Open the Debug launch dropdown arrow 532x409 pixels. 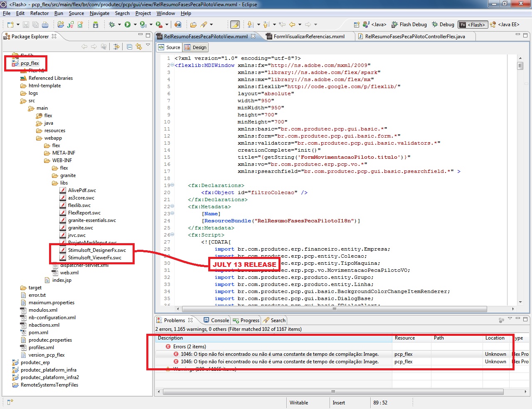click(x=119, y=25)
